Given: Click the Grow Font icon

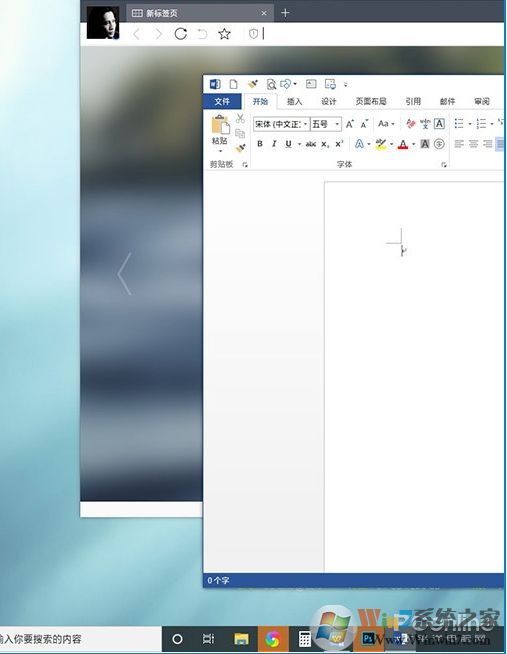Looking at the screenshot, I should pos(349,124).
